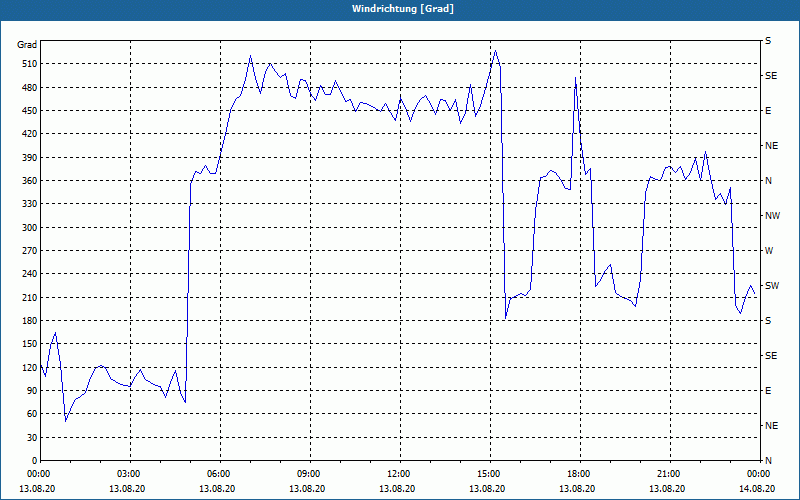The height and width of the screenshot is (500, 800).
Task: Select the 390 value on the degree axis
Action: tap(30, 157)
